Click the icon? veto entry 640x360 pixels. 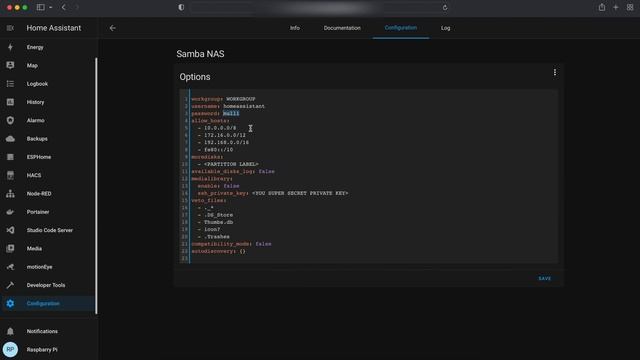point(212,229)
